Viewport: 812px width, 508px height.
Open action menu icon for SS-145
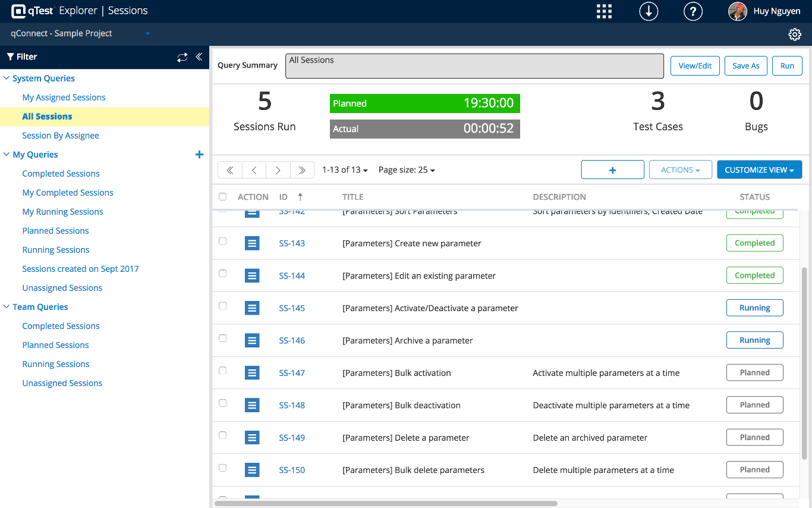click(x=252, y=308)
